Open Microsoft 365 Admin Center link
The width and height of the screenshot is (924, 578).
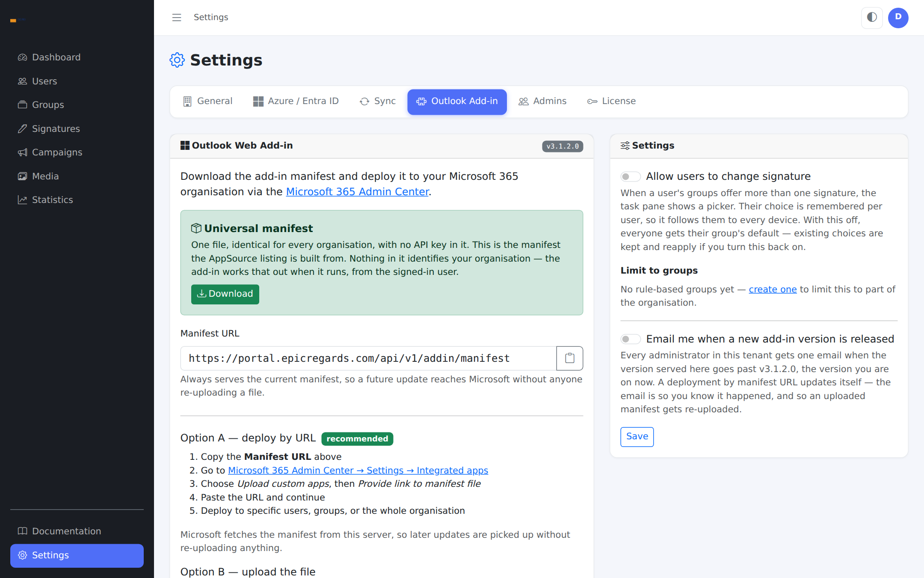(x=357, y=192)
